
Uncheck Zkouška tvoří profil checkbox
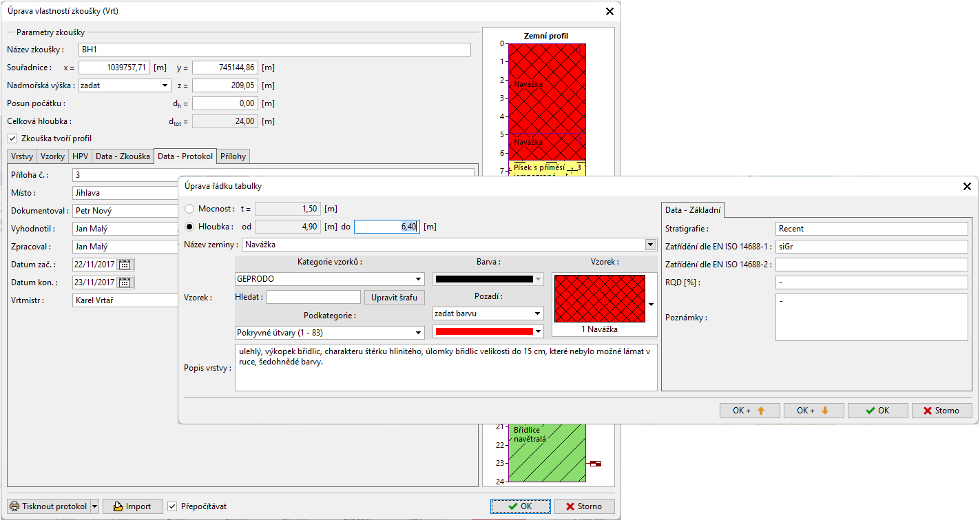point(12,138)
